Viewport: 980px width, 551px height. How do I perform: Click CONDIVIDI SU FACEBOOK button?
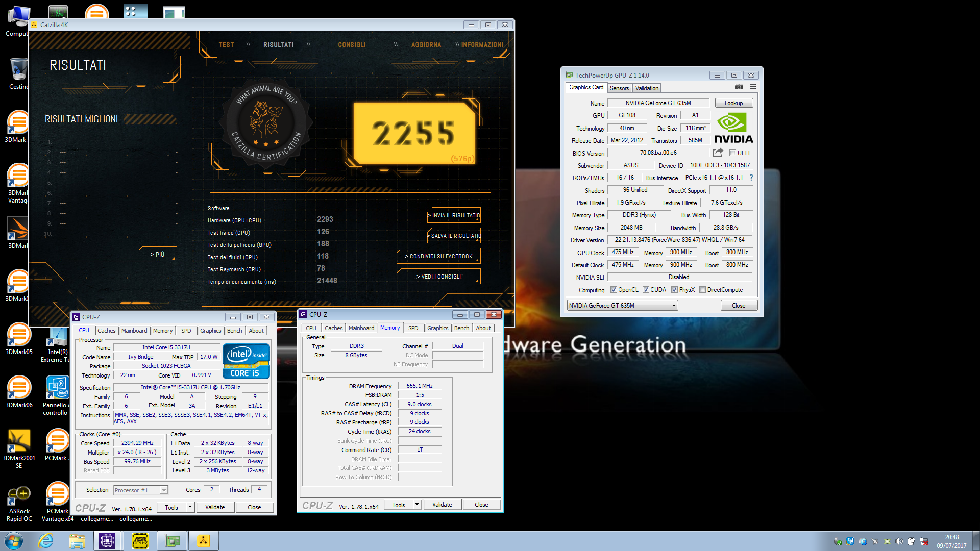point(438,256)
